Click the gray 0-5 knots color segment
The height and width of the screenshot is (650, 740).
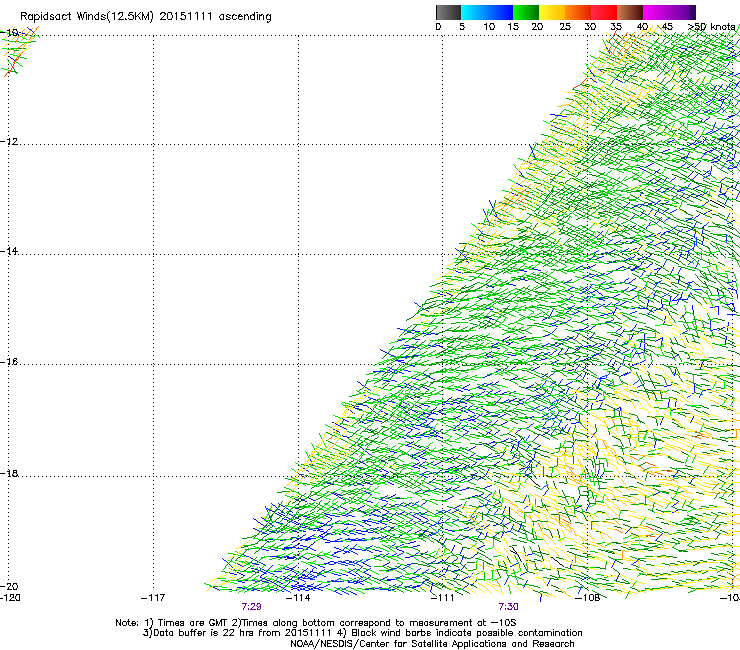[448, 12]
